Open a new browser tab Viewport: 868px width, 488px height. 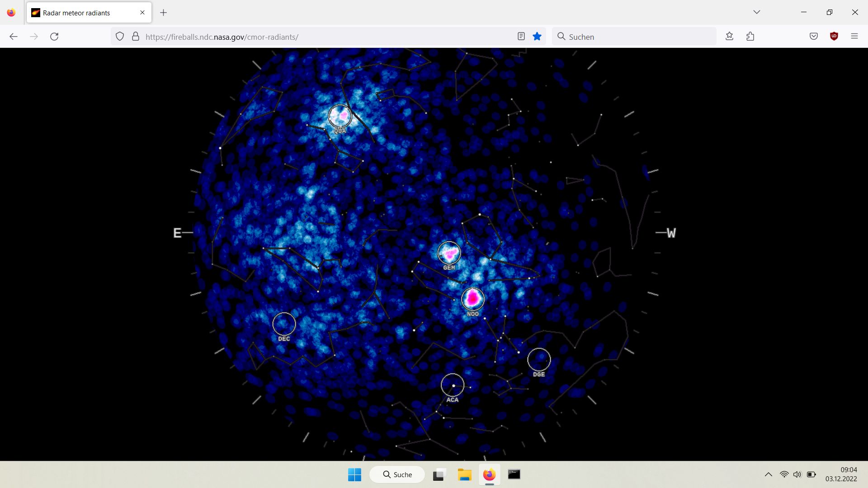click(x=164, y=13)
